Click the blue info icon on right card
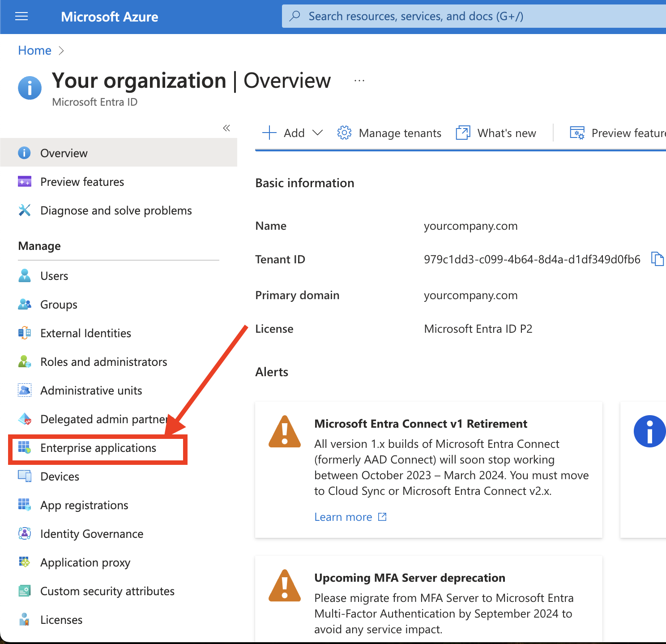Image resolution: width=666 pixels, height=644 pixels. click(x=650, y=431)
